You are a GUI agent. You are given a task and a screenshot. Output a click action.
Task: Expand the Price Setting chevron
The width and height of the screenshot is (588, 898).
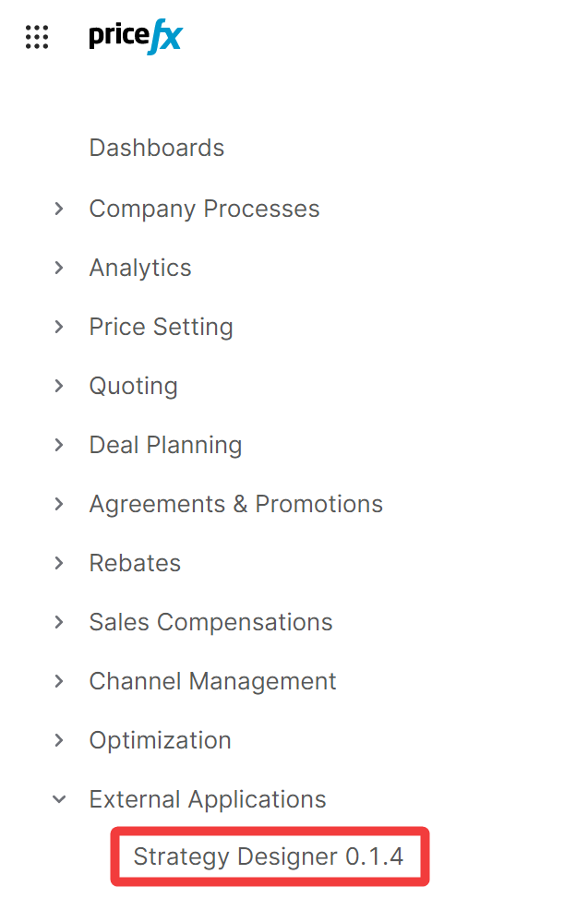pyautogui.click(x=59, y=327)
